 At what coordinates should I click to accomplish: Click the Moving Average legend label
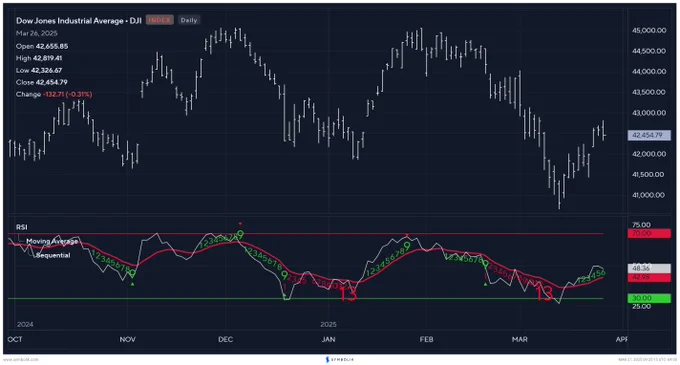52,241
